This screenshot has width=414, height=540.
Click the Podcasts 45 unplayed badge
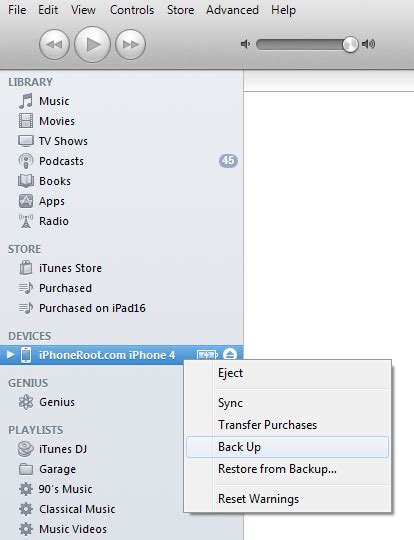pyautogui.click(x=228, y=160)
